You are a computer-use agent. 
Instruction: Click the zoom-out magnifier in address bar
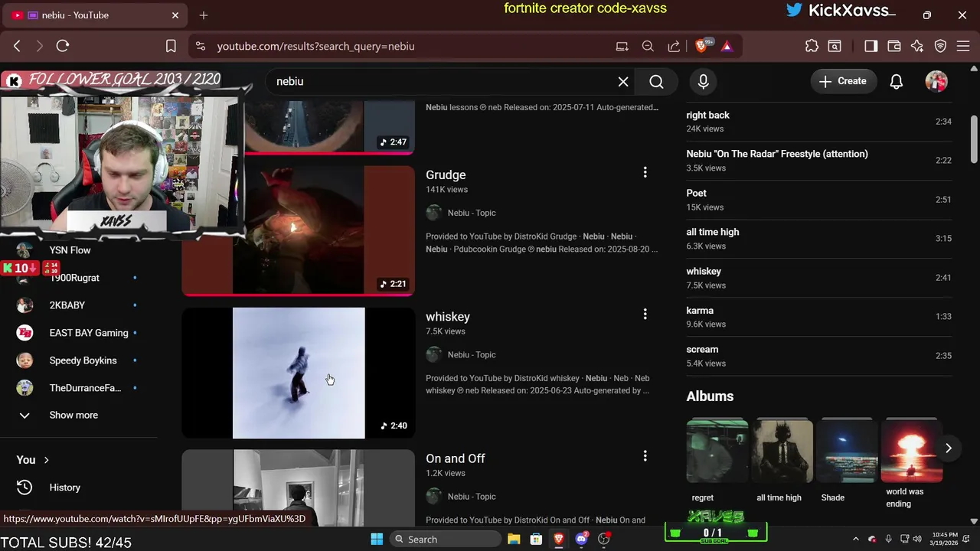pos(648,46)
